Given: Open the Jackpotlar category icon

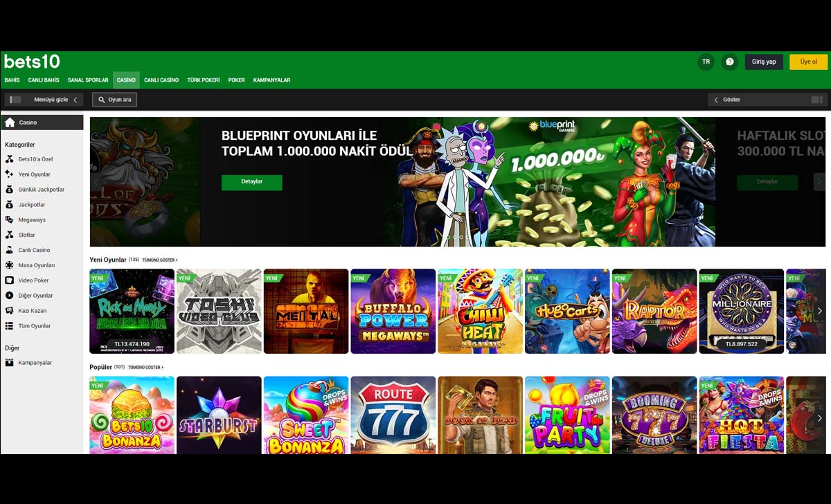Looking at the screenshot, I should point(9,205).
